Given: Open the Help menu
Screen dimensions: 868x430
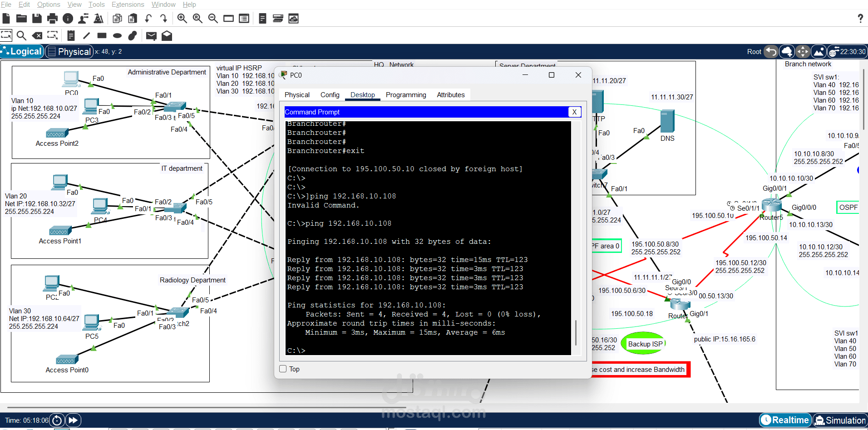Looking at the screenshot, I should (189, 5).
